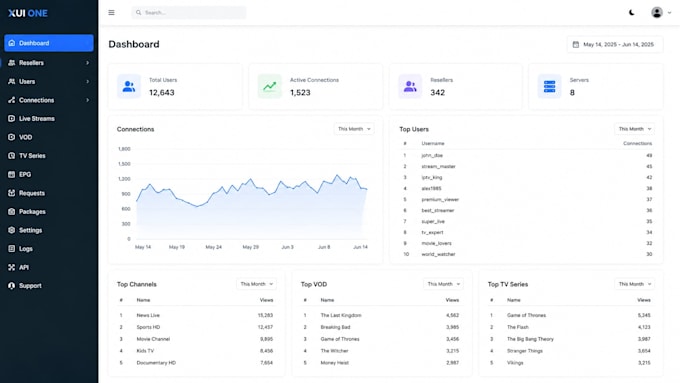Click the EPG sidebar icon
The image size is (680, 383).
12,174
